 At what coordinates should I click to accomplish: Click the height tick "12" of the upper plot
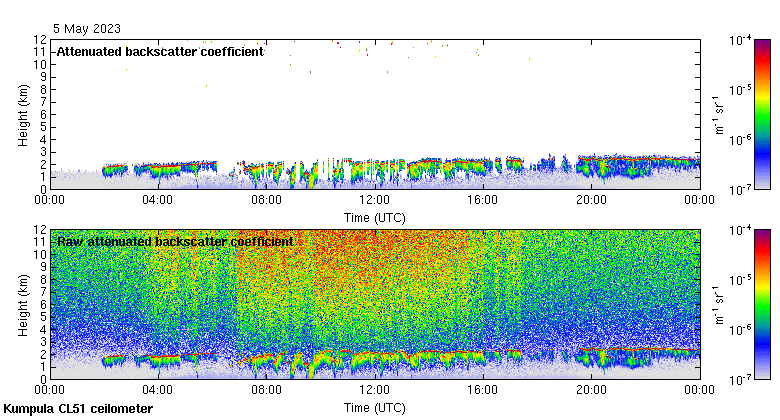[x=40, y=39]
